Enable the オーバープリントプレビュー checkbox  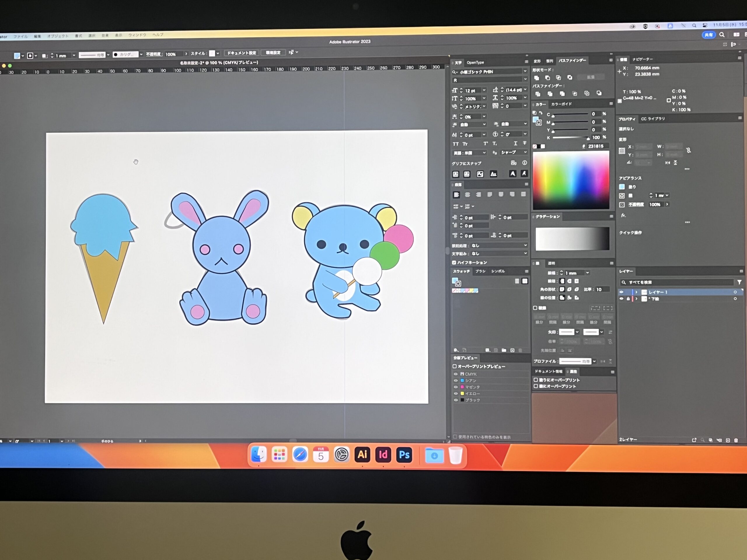click(455, 366)
